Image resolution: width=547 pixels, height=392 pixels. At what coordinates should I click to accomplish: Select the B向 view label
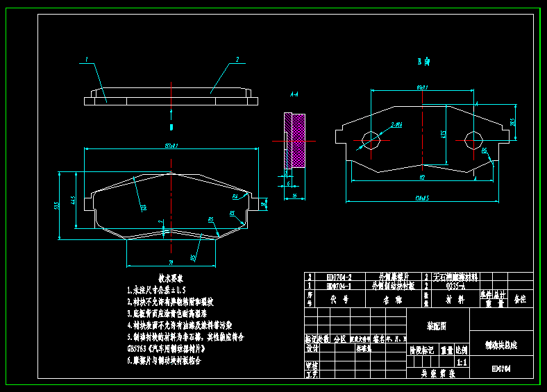423,62
